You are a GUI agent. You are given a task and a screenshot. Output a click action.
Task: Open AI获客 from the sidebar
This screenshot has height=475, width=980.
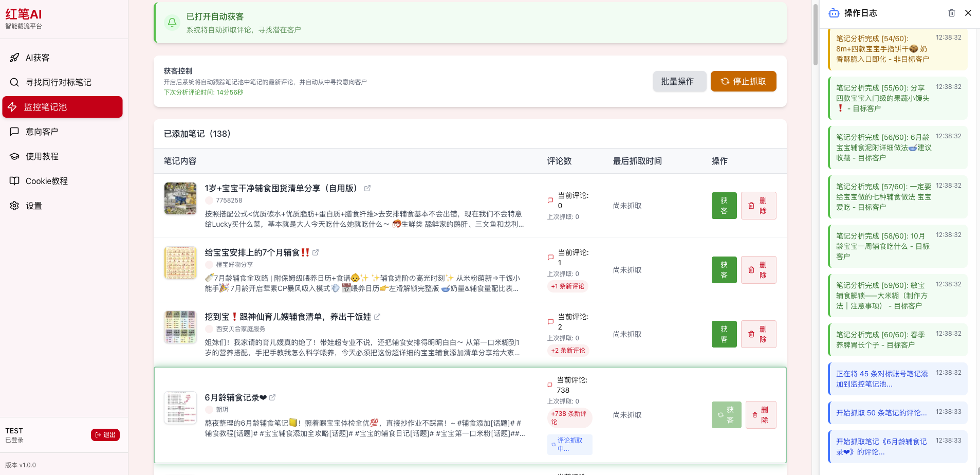[62, 58]
